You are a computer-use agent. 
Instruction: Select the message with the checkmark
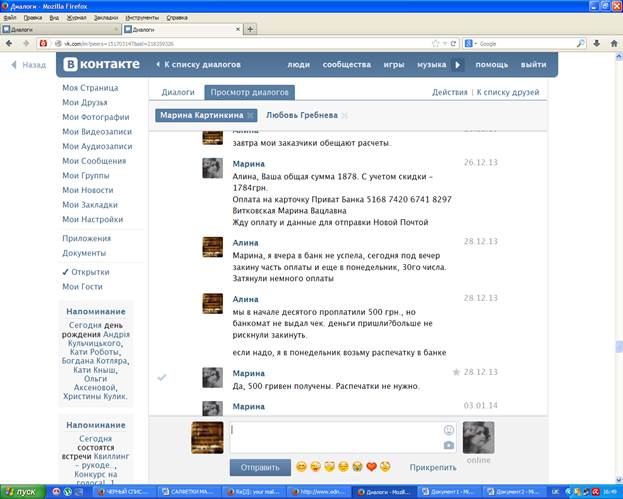tap(162, 377)
